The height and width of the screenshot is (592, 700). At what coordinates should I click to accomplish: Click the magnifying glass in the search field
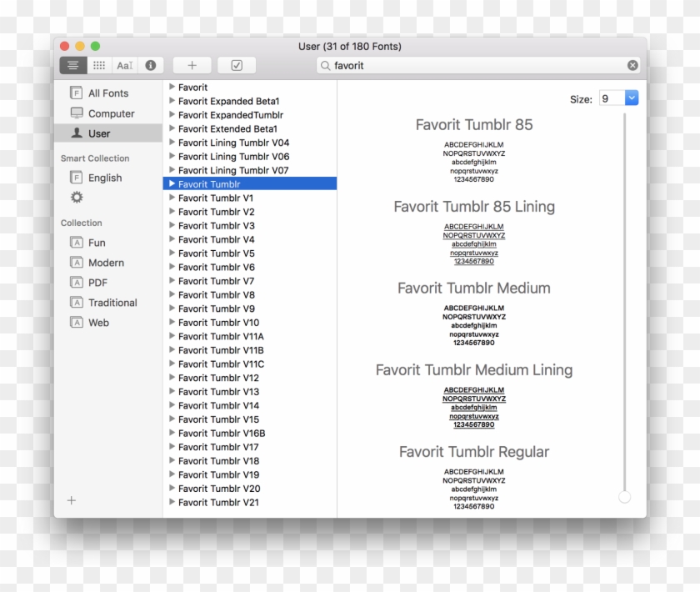327,65
